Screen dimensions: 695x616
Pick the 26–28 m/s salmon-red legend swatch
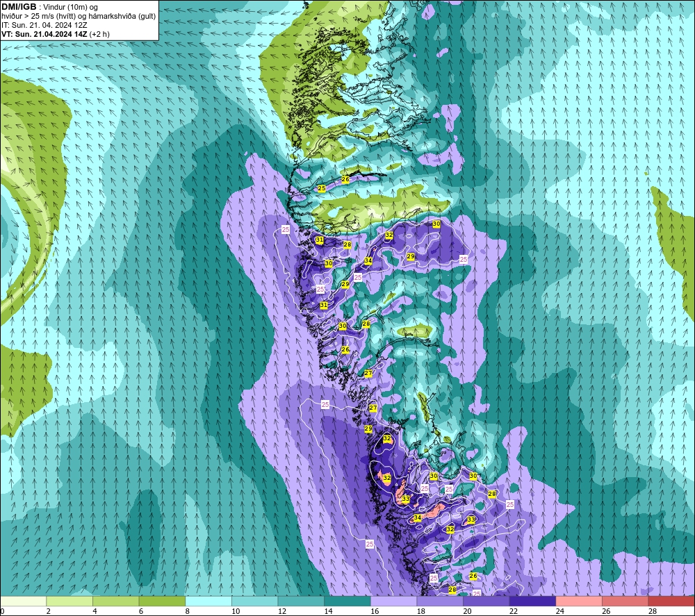click(x=625, y=601)
